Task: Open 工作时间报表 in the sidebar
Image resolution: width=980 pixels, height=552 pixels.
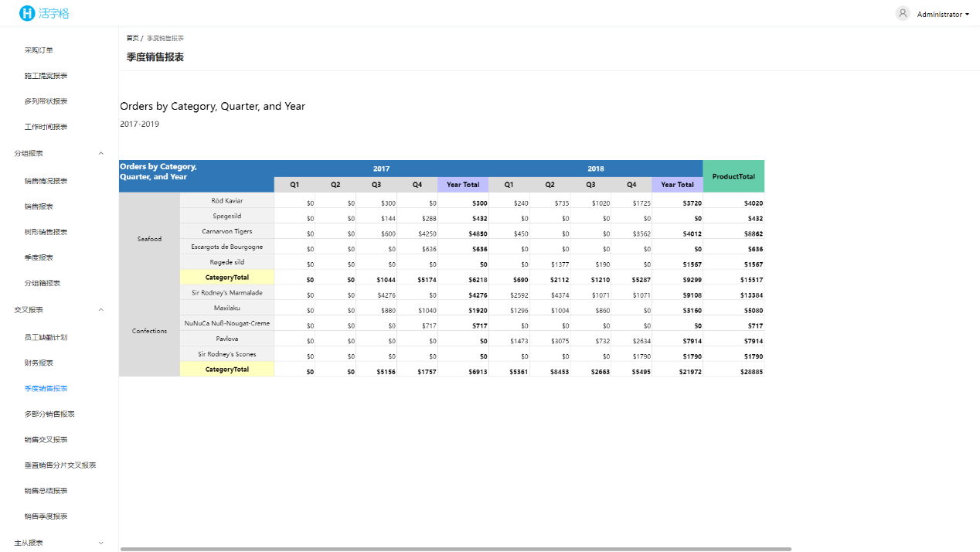Action: point(46,127)
